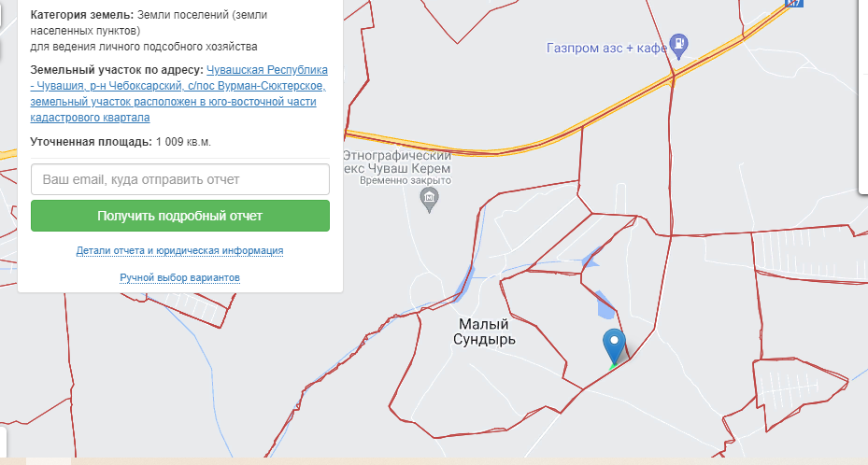The width and height of the screenshot is (868, 465).
Task: Click the email input field for the report
Action: [180, 179]
